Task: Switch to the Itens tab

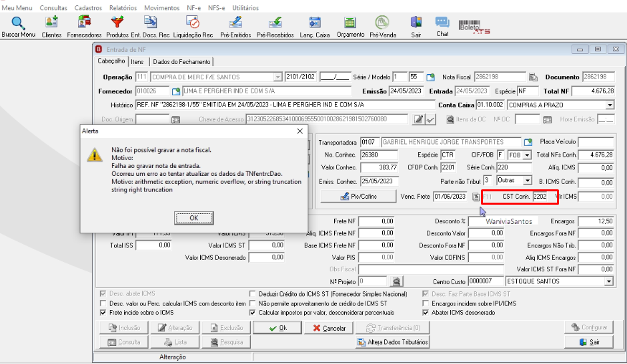Action: click(137, 61)
